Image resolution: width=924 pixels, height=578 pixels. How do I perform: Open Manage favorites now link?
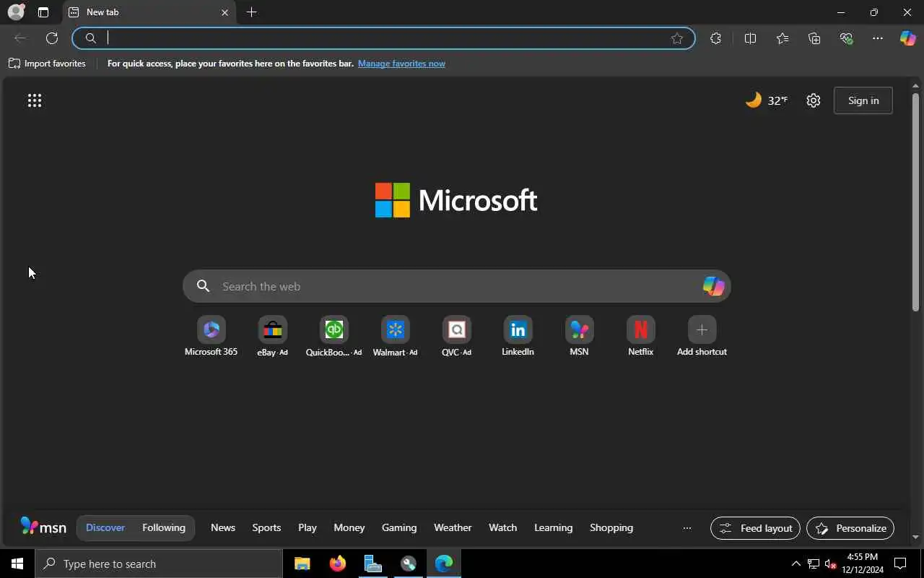coord(401,64)
